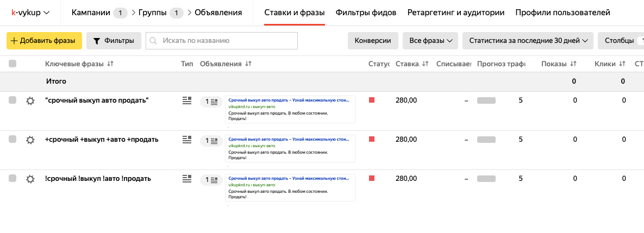
Task: Switch to Фильтры фидов tab
Action: (366, 12)
